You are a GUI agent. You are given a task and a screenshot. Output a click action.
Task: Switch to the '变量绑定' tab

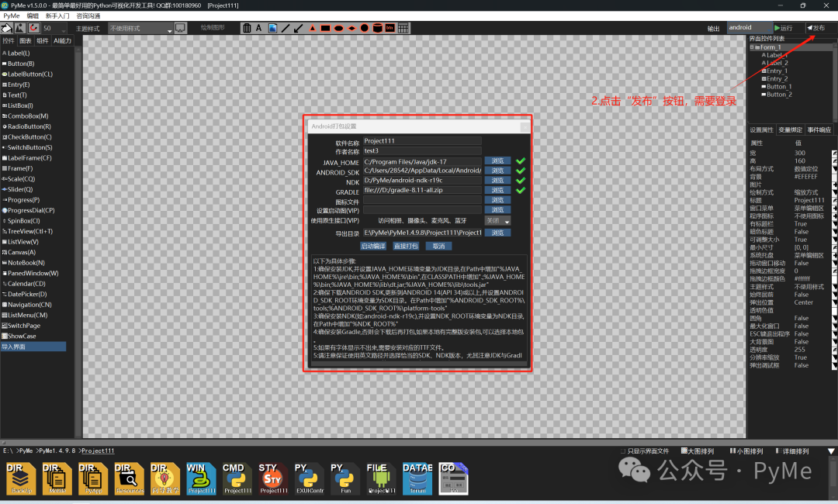click(x=790, y=129)
